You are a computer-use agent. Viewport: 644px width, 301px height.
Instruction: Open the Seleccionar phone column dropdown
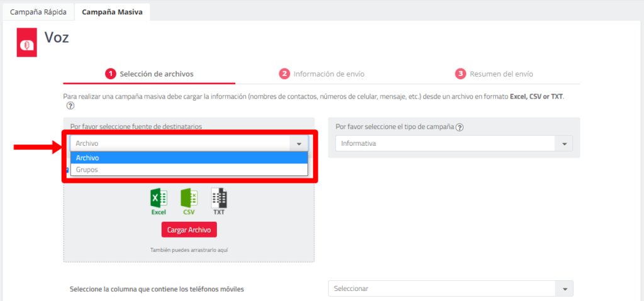click(563, 289)
